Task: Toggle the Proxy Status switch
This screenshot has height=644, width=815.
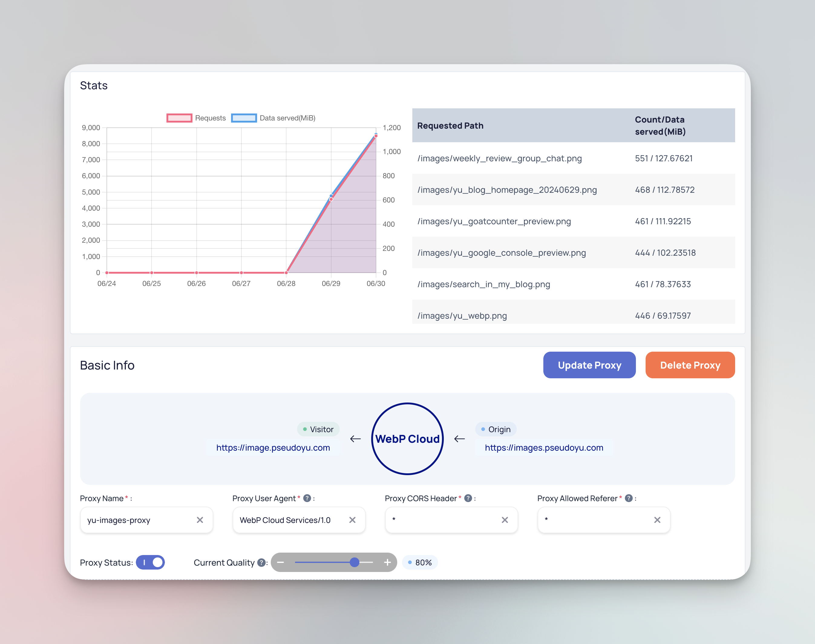Action: pyautogui.click(x=150, y=562)
